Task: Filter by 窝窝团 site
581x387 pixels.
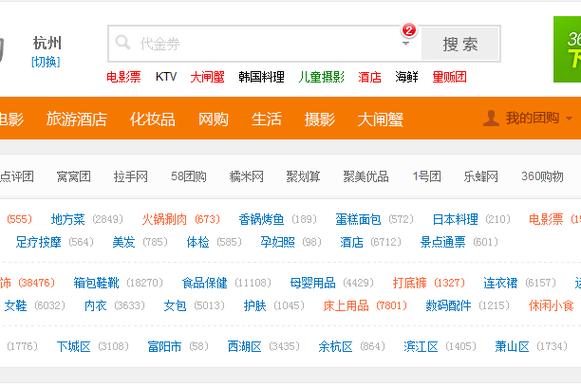Action: pos(74,176)
